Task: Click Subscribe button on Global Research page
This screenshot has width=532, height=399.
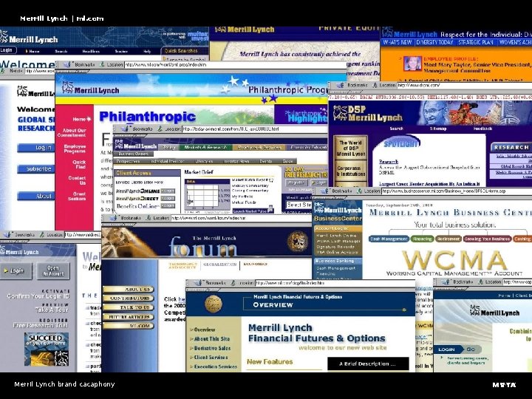Action: click(36, 168)
